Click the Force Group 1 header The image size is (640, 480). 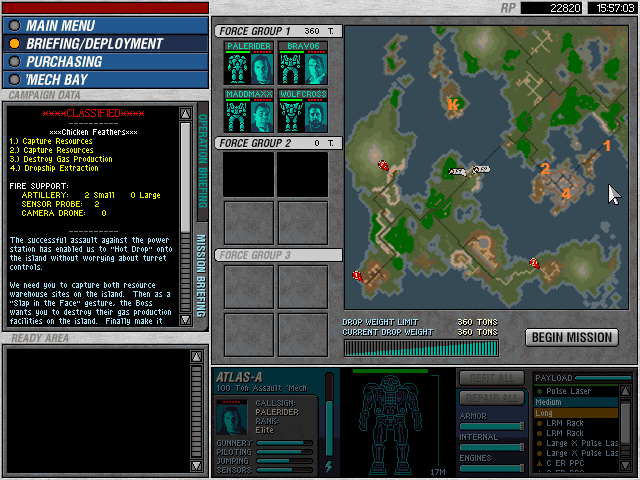[x=278, y=31]
